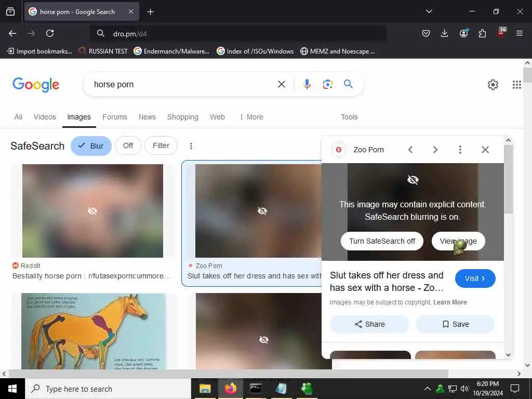The width and height of the screenshot is (532, 399).
Task: Switch to the Forums results tab
Action: click(115, 117)
